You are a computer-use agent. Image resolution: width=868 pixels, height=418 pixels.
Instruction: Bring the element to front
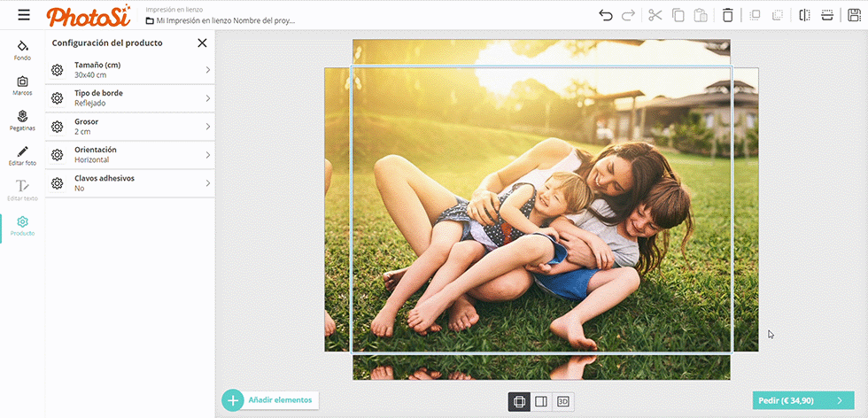coord(755,15)
